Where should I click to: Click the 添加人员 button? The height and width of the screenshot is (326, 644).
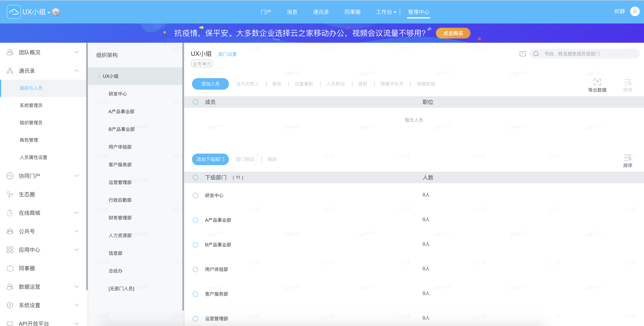tap(210, 84)
